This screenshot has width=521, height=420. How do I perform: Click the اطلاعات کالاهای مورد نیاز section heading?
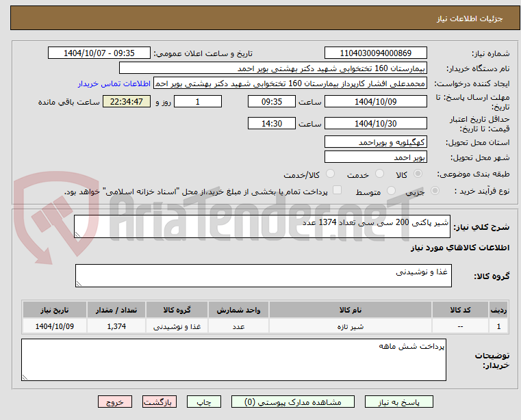tap(460, 248)
